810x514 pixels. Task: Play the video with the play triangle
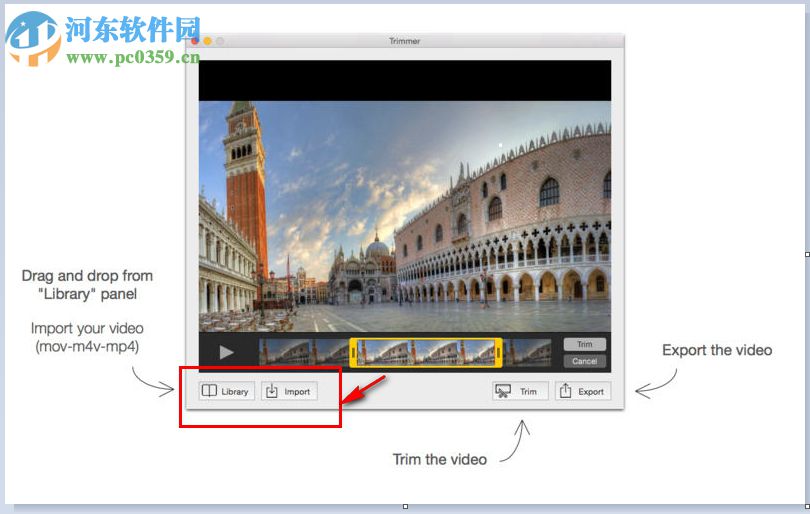[x=226, y=352]
